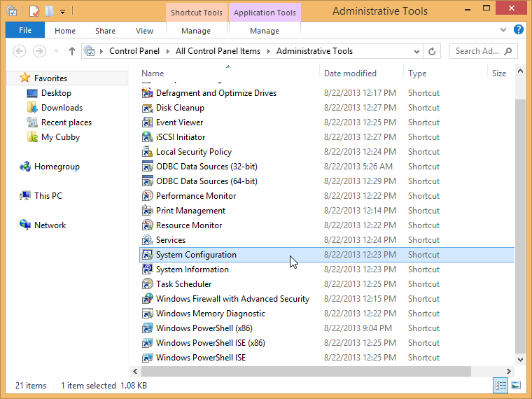Sort by Type column header
Image resolution: width=532 pixels, height=399 pixels.
pos(417,73)
